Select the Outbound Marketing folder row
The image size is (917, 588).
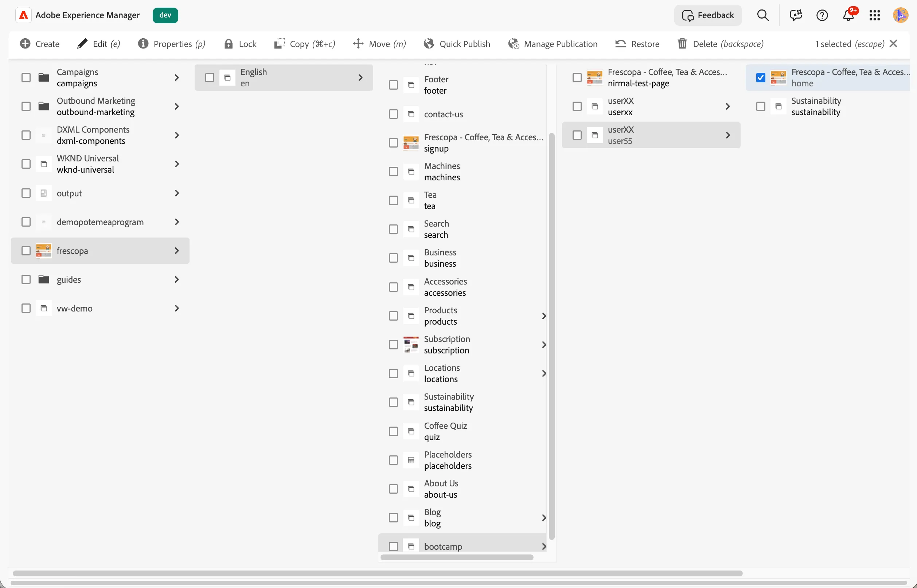(x=100, y=106)
